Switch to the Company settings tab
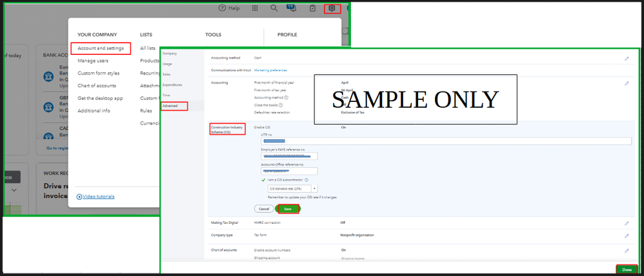Image resolution: width=644 pixels, height=276 pixels. [169, 54]
